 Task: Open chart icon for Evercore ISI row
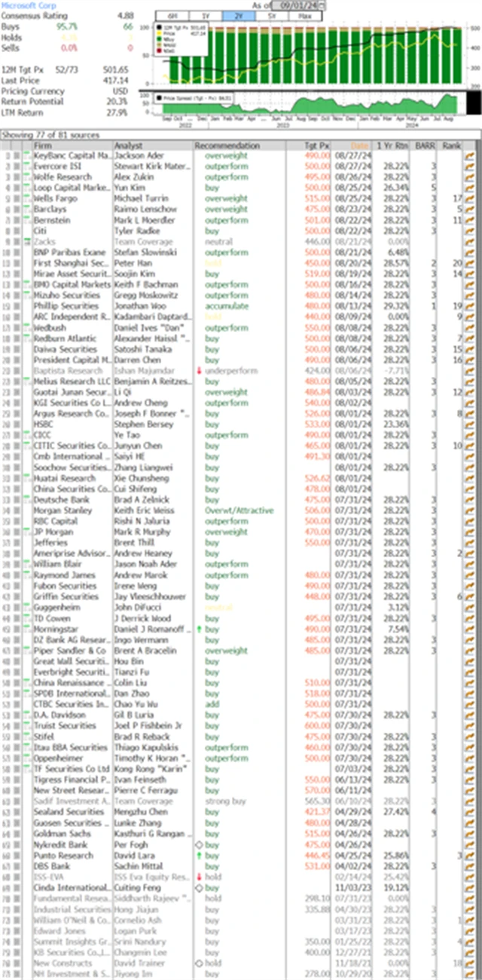(x=471, y=167)
